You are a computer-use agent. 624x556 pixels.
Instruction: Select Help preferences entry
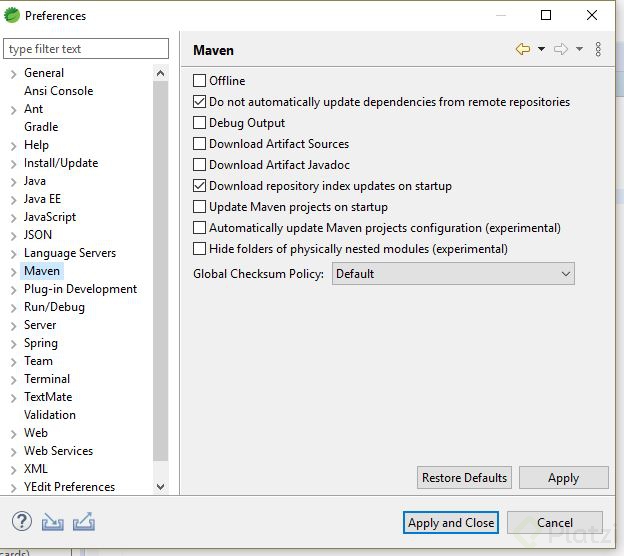coord(36,145)
